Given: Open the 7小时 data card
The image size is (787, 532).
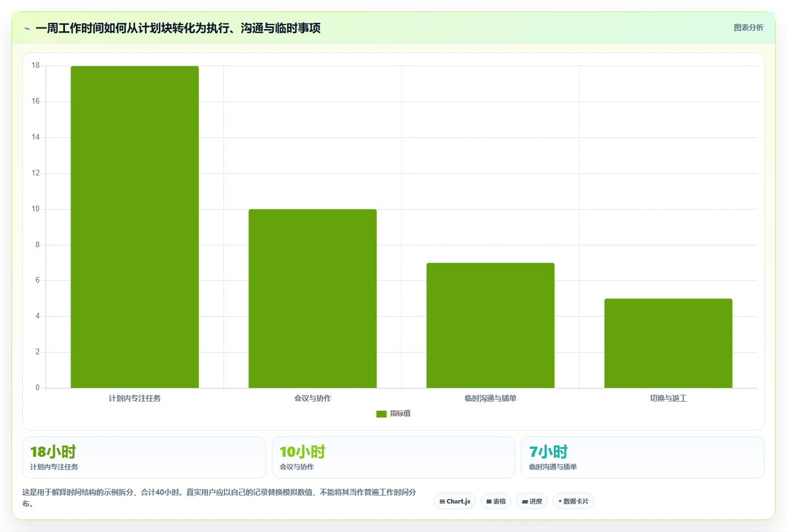Looking at the screenshot, I should click(x=643, y=457).
